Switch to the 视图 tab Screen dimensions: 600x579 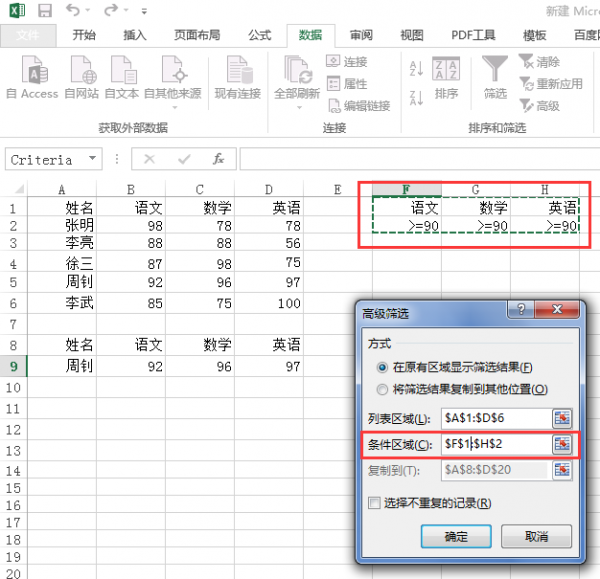pyautogui.click(x=412, y=35)
